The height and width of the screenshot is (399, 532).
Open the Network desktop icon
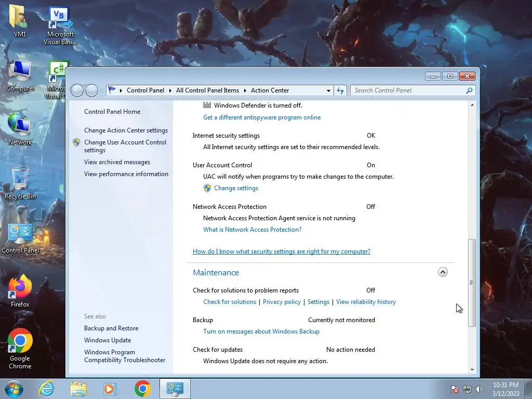tap(20, 129)
